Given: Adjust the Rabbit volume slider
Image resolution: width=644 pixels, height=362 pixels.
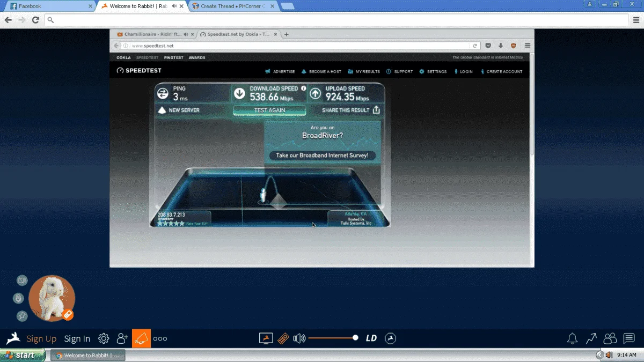Looking at the screenshot, I should (333, 338).
